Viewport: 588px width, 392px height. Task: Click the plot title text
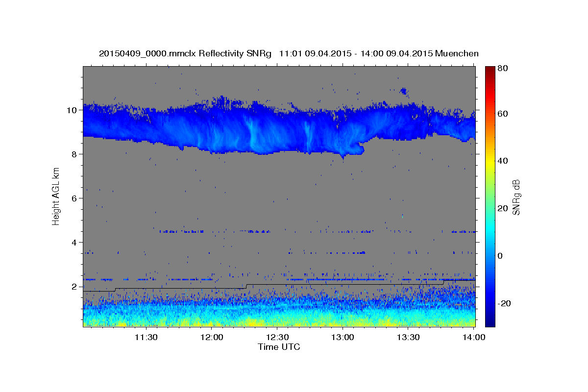click(x=289, y=53)
